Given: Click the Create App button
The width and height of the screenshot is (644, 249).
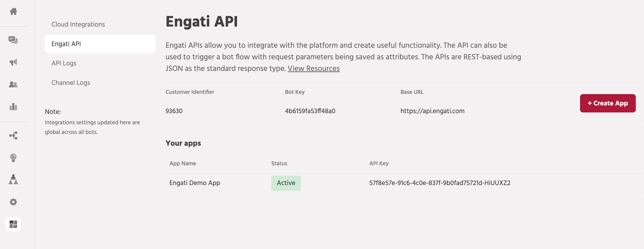Looking at the screenshot, I should pyautogui.click(x=608, y=103).
